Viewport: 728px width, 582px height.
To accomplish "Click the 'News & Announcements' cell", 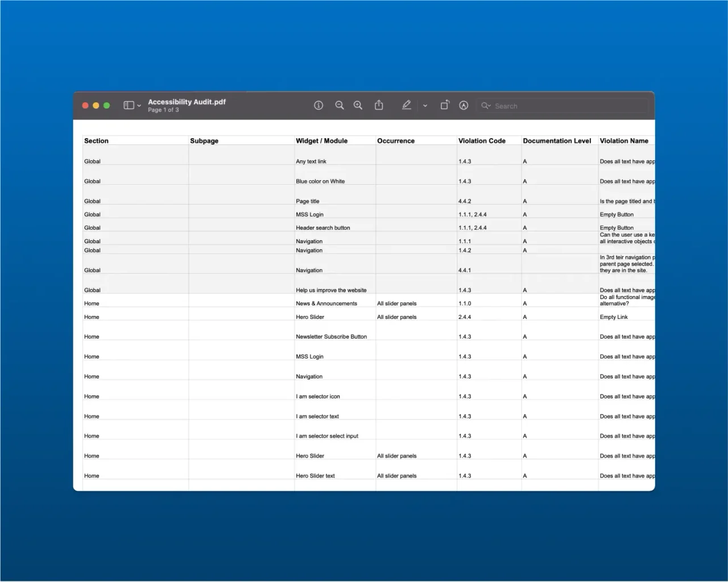I will (x=326, y=304).
